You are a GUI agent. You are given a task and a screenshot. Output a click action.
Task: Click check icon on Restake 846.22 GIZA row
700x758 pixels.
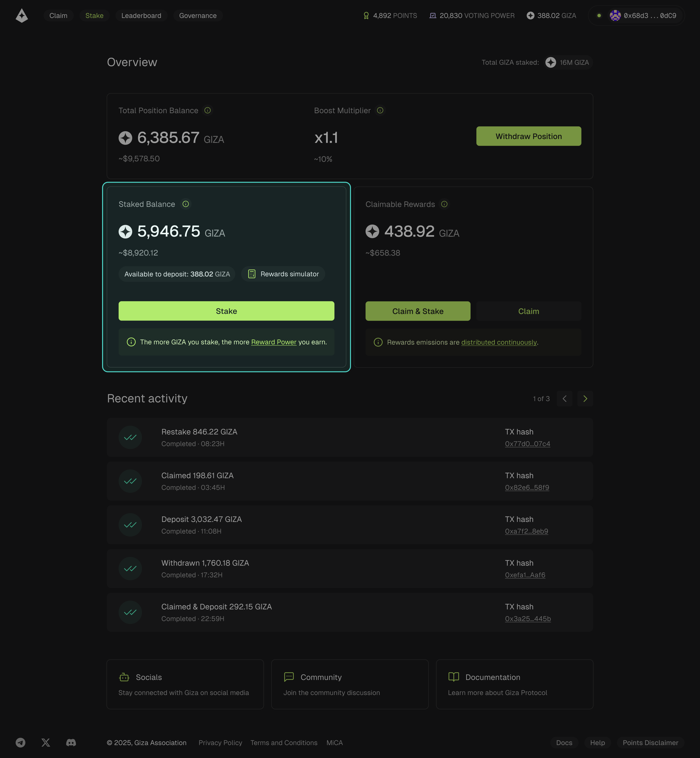click(x=130, y=437)
